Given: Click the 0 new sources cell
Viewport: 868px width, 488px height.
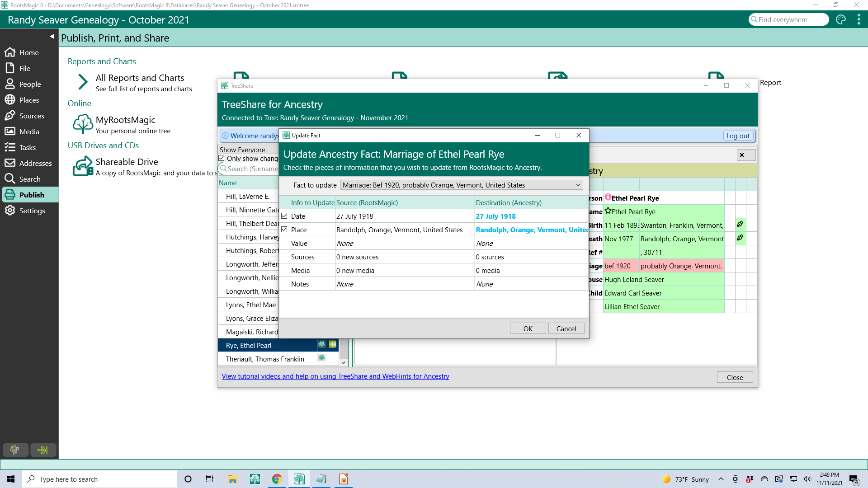Looking at the screenshot, I should pyautogui.click(x=405, y=257).
